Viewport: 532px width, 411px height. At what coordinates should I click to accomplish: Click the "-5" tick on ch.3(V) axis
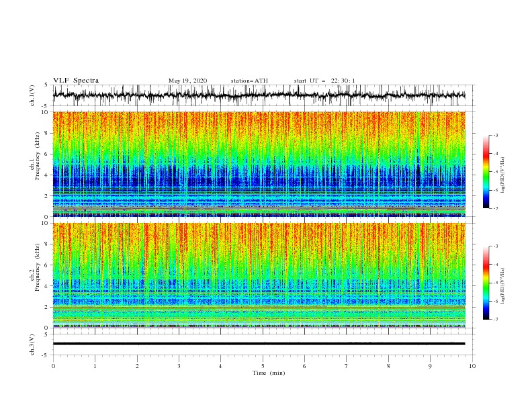[46, 355]
